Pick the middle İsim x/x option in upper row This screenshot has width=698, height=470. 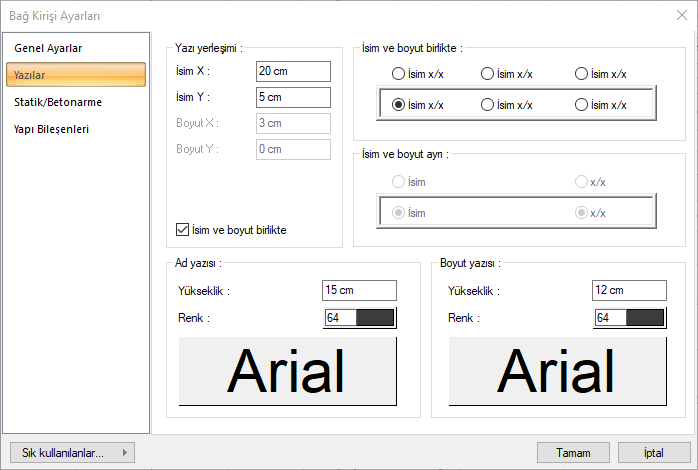[488, 74]
